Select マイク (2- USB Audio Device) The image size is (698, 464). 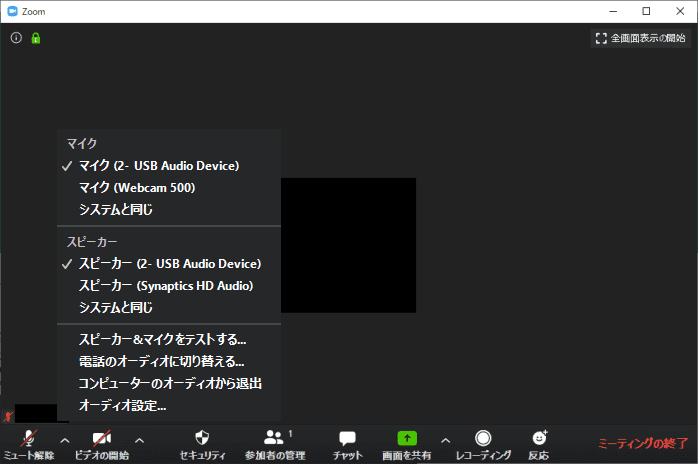169,166
